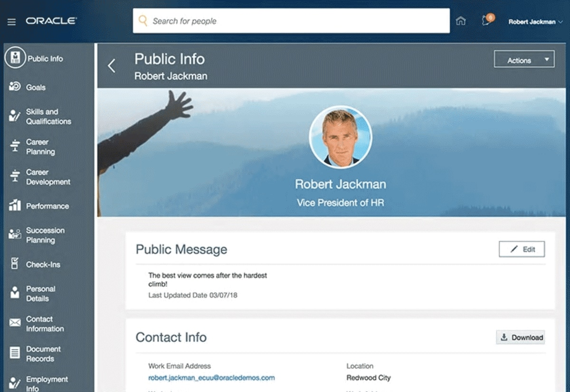Screen dimensions: 570x392
Task: Open Personal Details in sidebar
Action: tap(40, 294)
